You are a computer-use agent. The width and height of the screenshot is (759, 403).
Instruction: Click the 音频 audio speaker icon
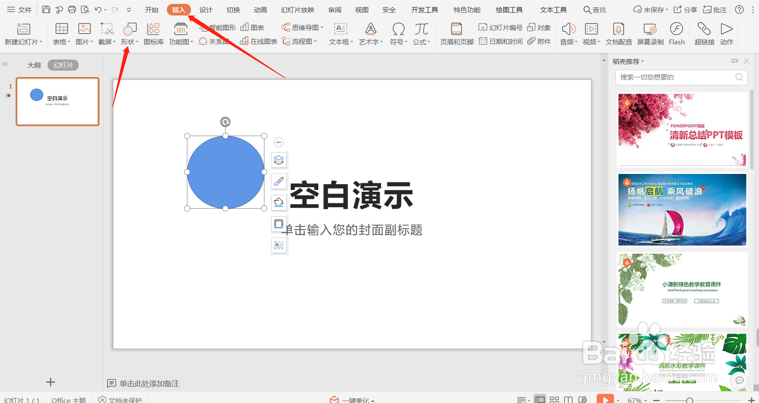pos(568,29)
